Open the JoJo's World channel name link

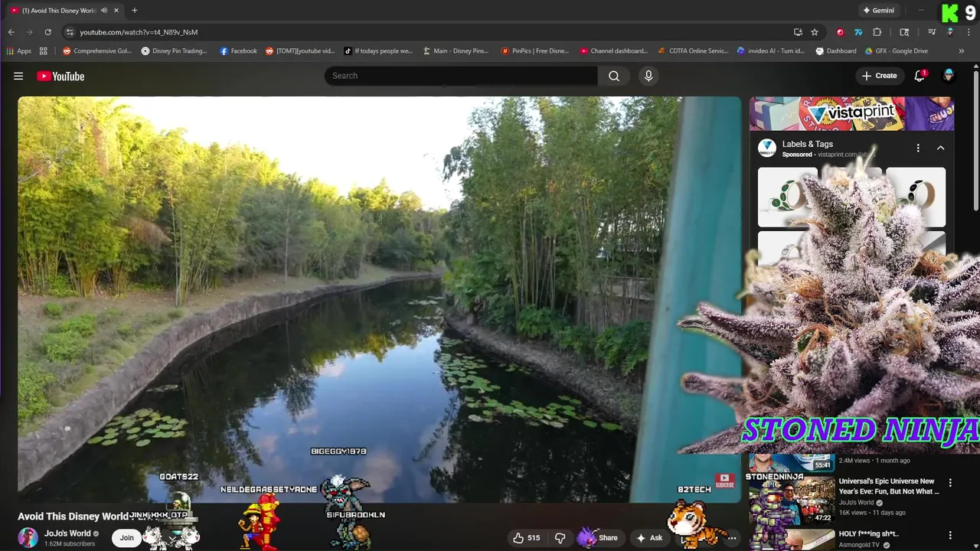click(x=67, y=533)
